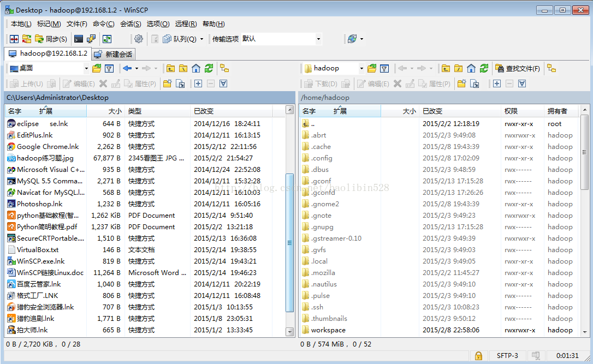Image resolution: width=593 pixels, height=364 pixels.
Task: Switch to the hadoop@192.168.1.2 session tab
Action: pyautogui.click(x=48, y=53)
